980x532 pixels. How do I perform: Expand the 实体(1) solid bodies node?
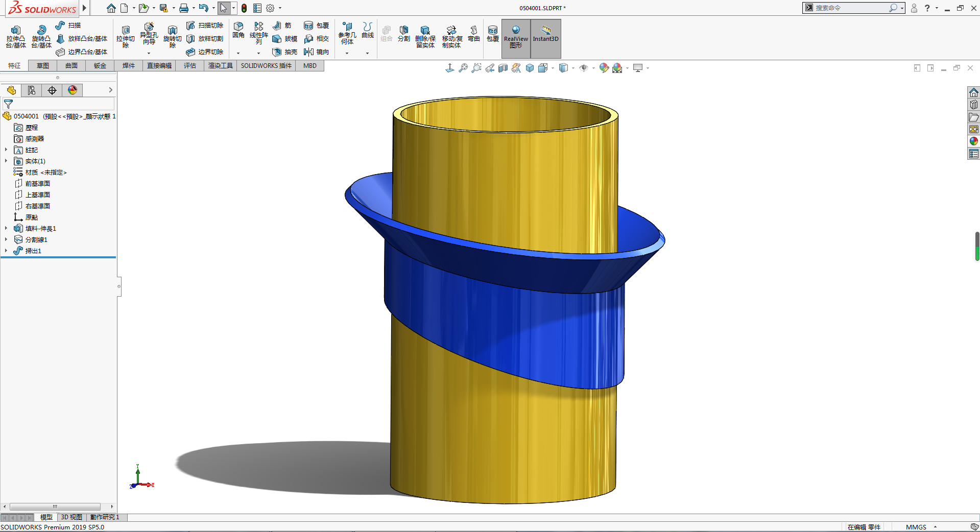(x=6, y=161)
